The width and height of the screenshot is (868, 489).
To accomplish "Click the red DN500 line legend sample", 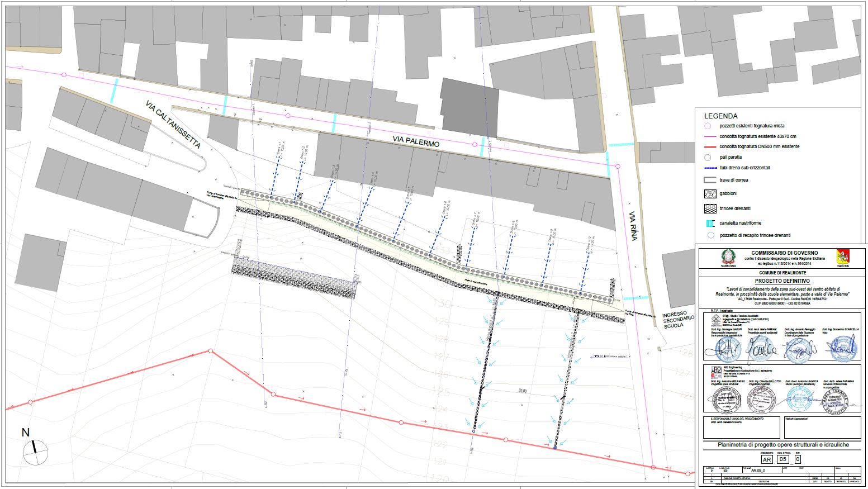I will (x=710, y=147).
